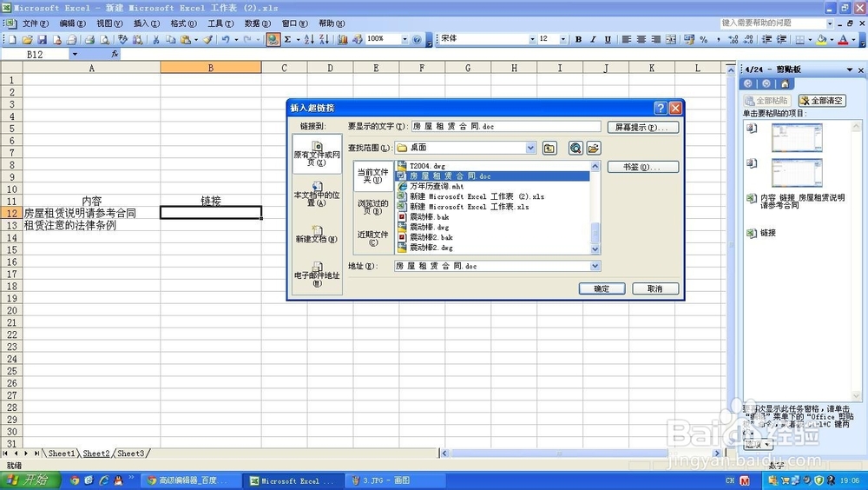The image size is (868, 490).
Task: Switch to the Sheet3 tab
Action: [131, 454]
